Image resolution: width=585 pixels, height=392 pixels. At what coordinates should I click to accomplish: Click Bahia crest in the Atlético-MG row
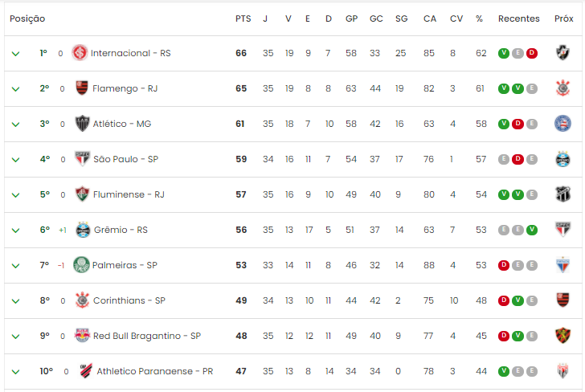[563, 124]
